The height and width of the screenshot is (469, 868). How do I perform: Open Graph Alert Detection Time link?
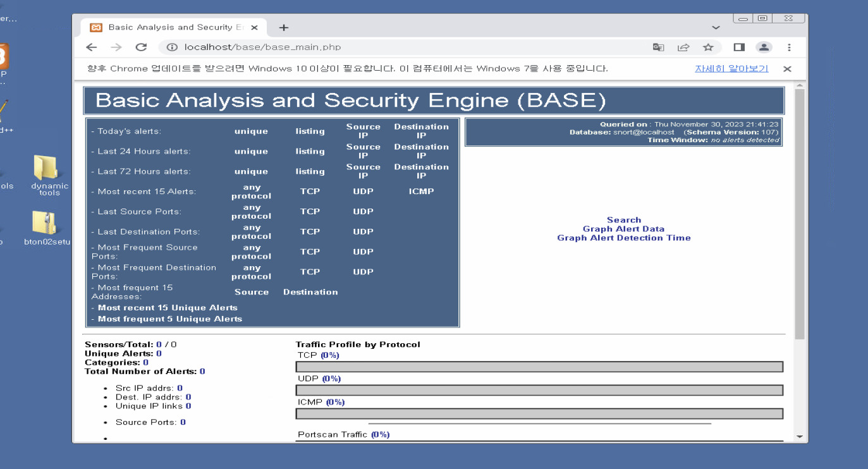(x=623, y=238)
